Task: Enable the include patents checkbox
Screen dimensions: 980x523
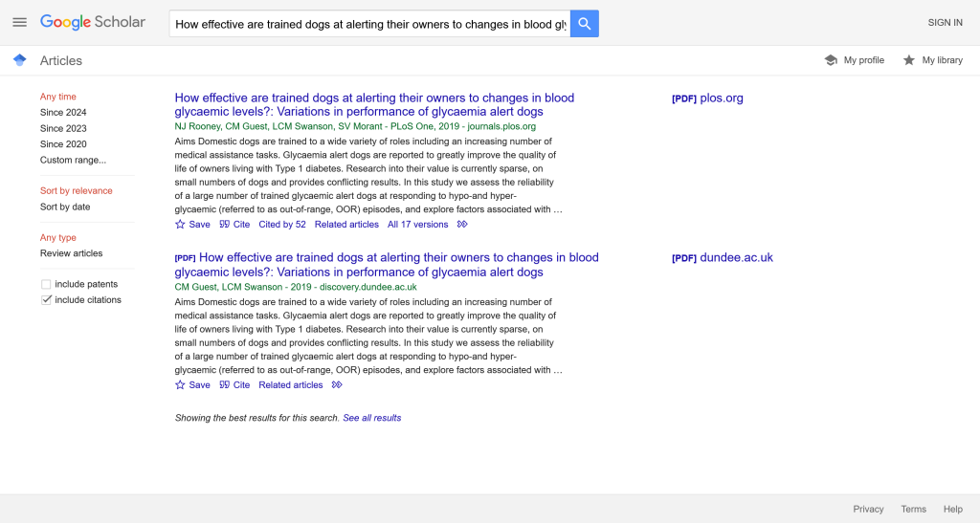Action: pos(46,285)
